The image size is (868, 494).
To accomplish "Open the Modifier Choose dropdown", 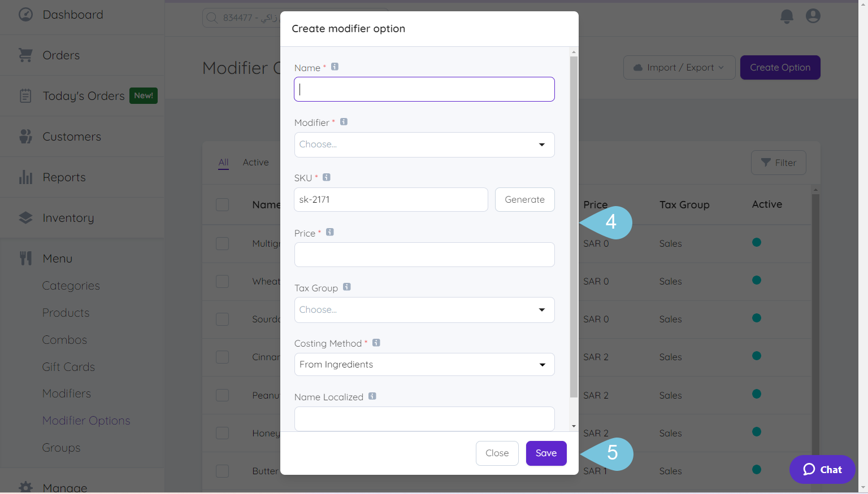I will [x=424, y=145].
